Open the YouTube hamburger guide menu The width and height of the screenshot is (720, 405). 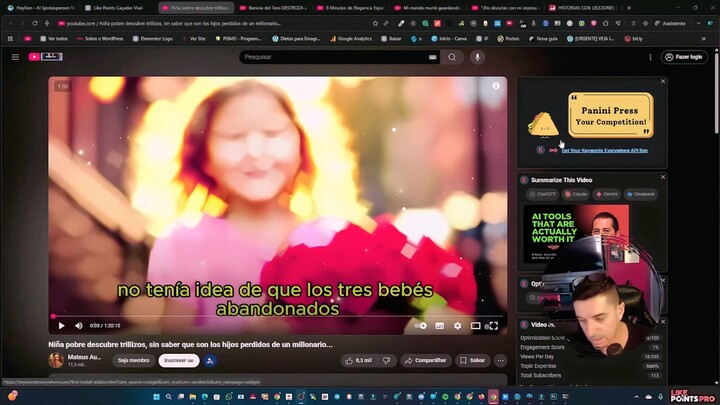[15, 57]
